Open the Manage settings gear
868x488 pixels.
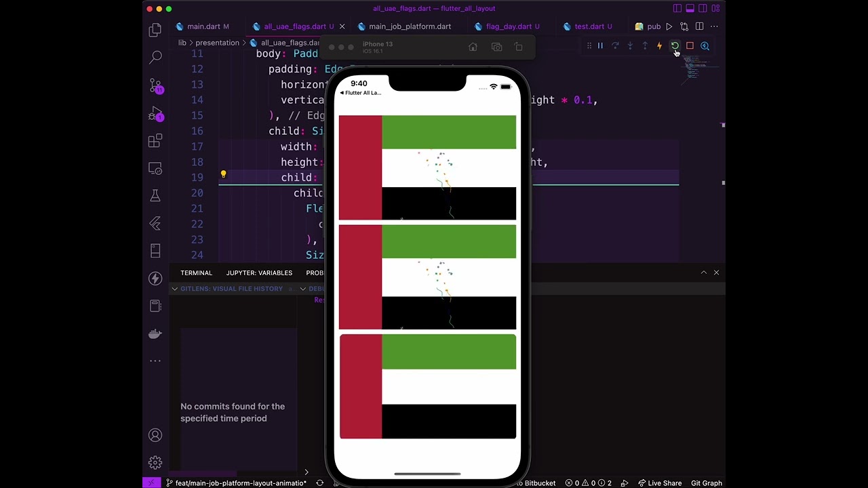click(x=155, y=463)
